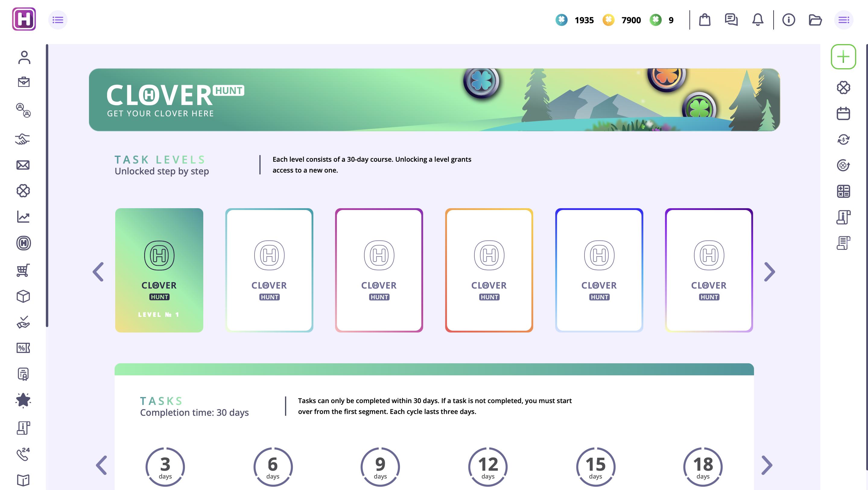Click the 24-hour phone support icon
This screenshot has height=490, width=868.
23,454
